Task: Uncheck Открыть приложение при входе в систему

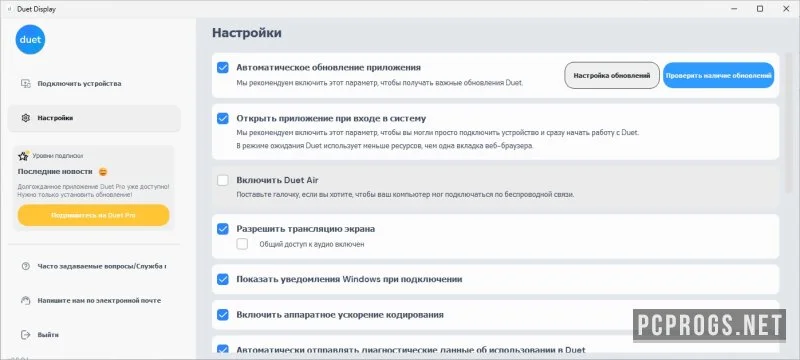Action: coord(222,118)
